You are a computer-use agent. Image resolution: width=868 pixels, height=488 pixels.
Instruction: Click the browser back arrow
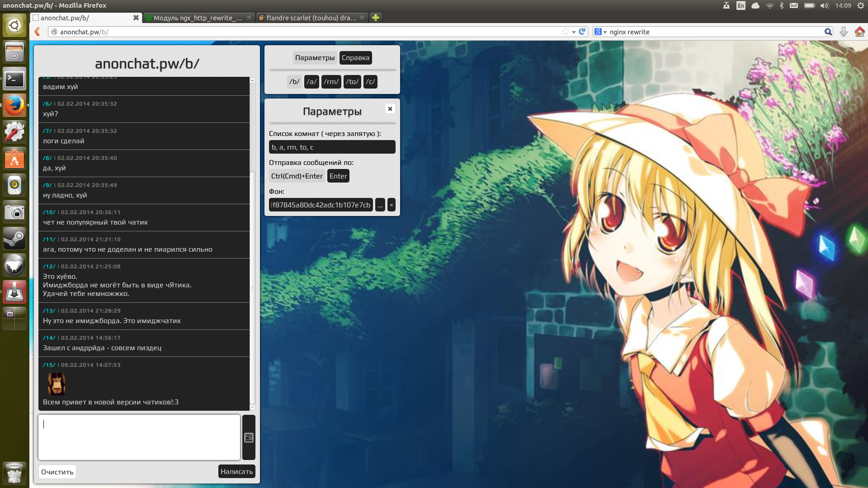(38, 32)
